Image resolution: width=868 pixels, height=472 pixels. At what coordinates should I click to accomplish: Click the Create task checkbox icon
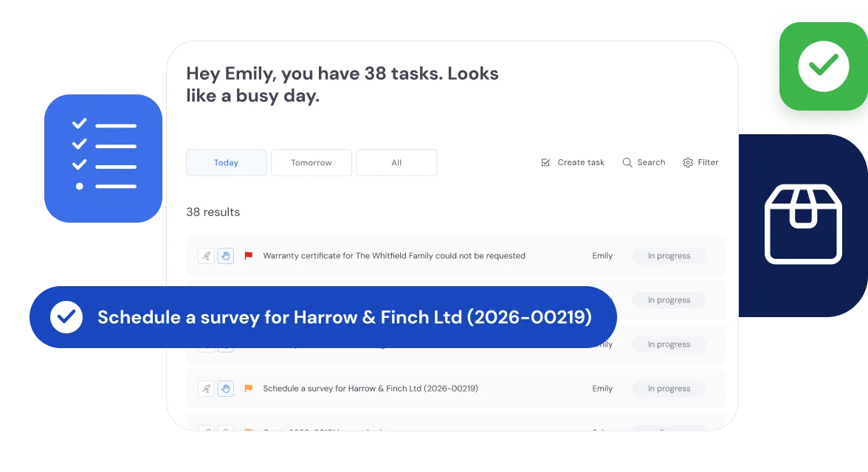tap(545, 163)
